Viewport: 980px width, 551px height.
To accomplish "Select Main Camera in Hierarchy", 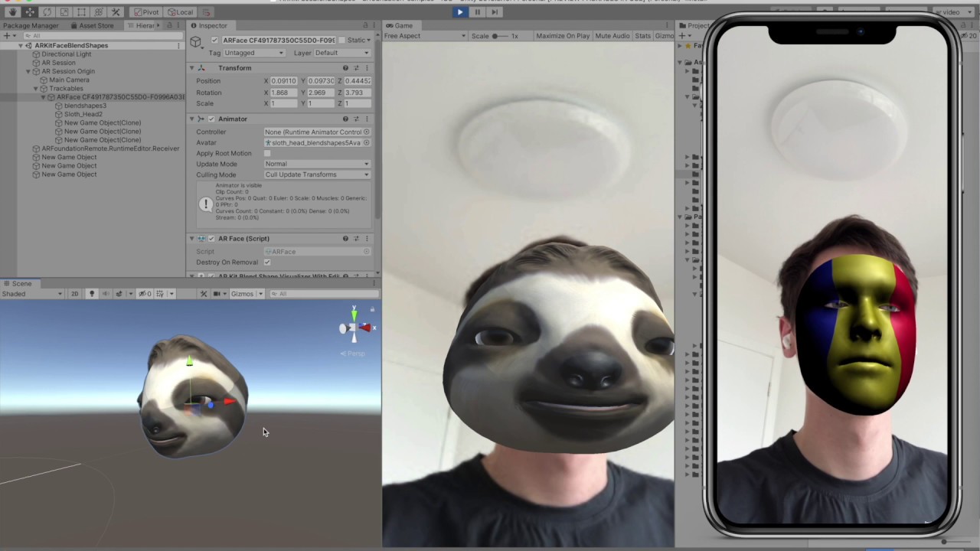I will (69, 80).
